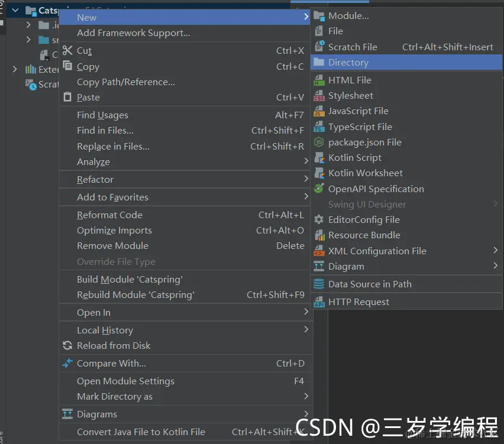This screenshot has width=504, height=444.
Task: Expand the External Libraries tree node
Action: pos(15,69)
